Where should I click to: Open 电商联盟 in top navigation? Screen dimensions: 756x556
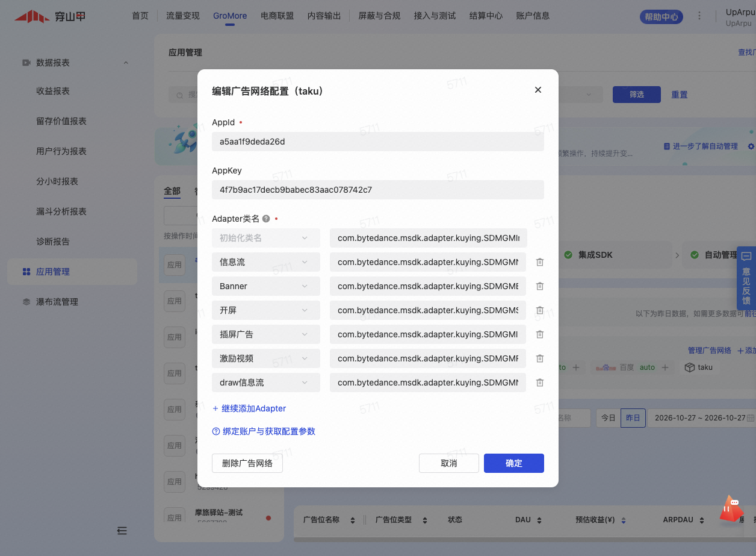coord(277,16)
